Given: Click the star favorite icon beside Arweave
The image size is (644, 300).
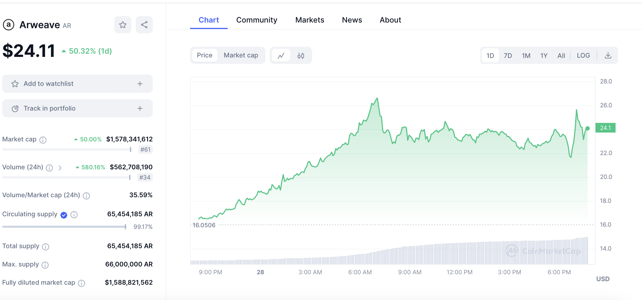Looking at the screenshot, I should [123, 25].
